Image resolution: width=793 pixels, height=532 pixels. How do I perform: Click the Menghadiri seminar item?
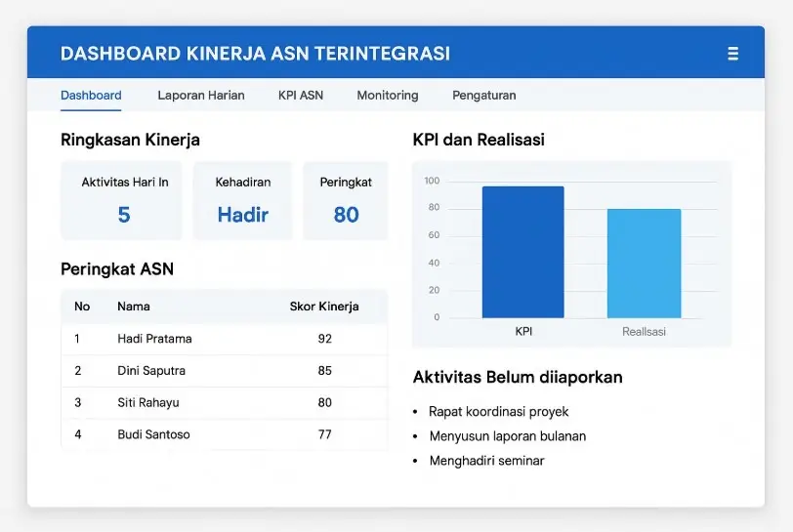coord(486,461)
